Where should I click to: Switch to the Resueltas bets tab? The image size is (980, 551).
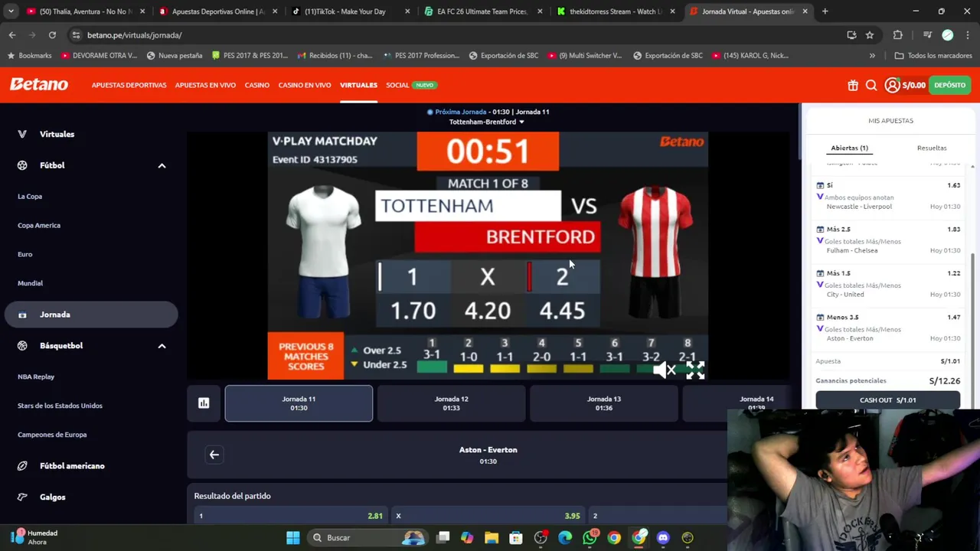(932, 148)
